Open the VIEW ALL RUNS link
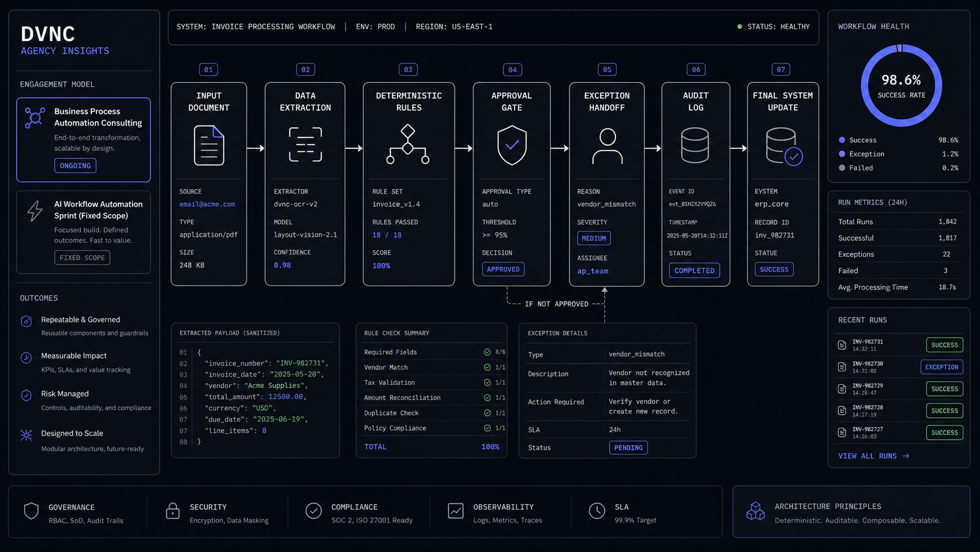 [x=874, y=456]
